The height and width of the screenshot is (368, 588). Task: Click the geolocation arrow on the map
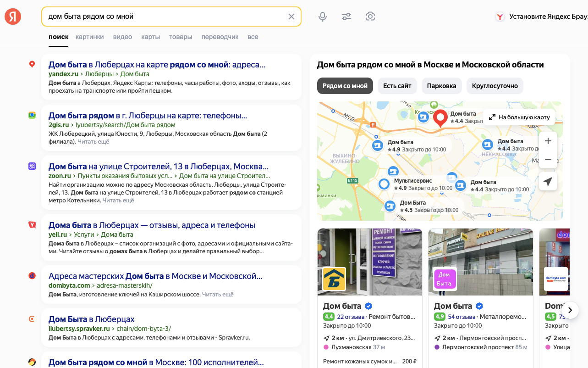pyautogui.click(x=548, y=181)
